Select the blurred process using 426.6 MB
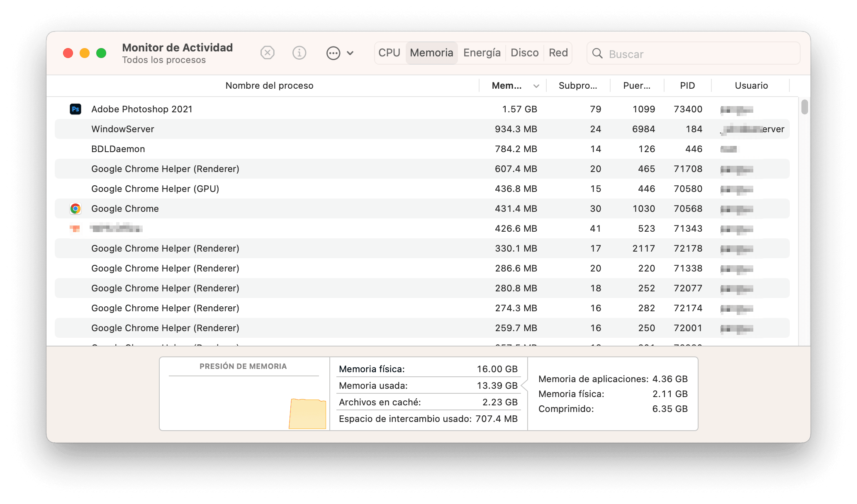Viewport: 857px width, 504px height. click(422, 228)
